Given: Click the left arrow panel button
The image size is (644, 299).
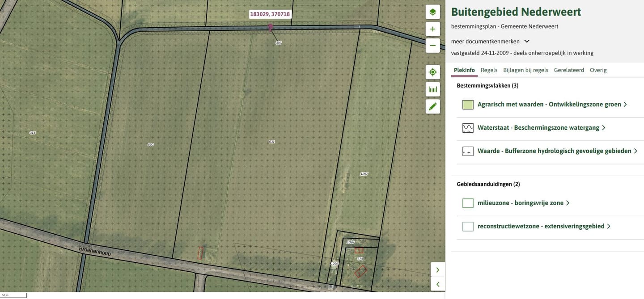Looking at the screenshot, I should click(x=437, y=284).
